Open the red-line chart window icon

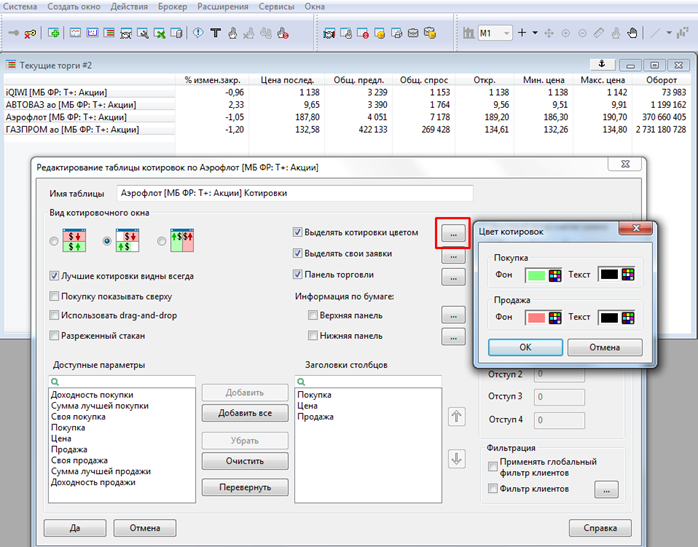pyautogui.click(x=75, y=33)
